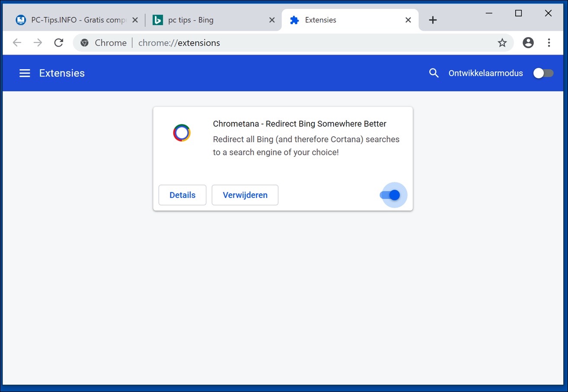Screen dimensions: 568x392
Task: Click the Ontwikkelaarmodus label
Action: [x=485, y=73]
